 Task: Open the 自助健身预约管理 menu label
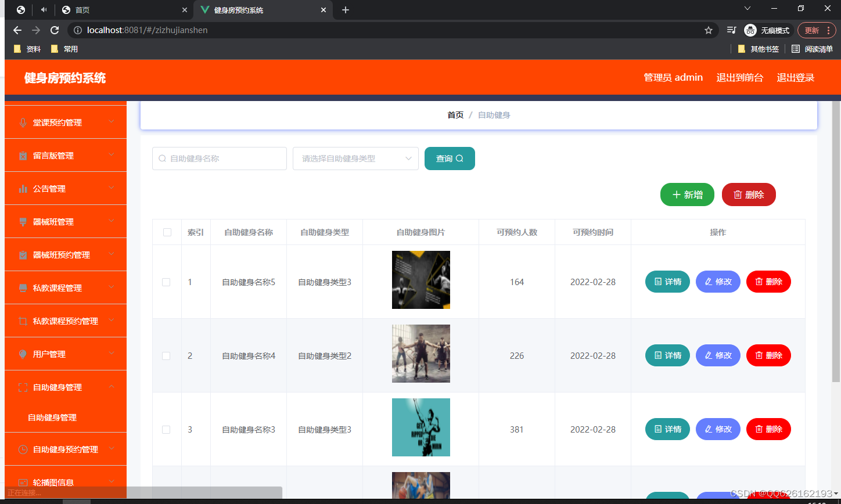[x=66, y=449]
